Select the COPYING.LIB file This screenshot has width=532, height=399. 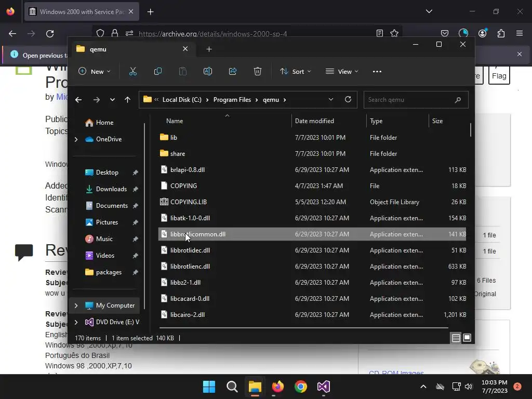coord(312,202)
